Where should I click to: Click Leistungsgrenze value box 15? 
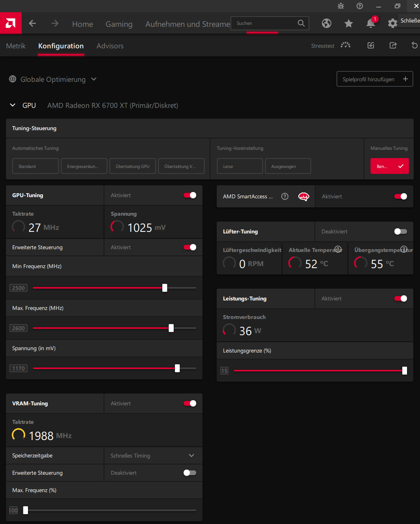click(x=224, y=371)
